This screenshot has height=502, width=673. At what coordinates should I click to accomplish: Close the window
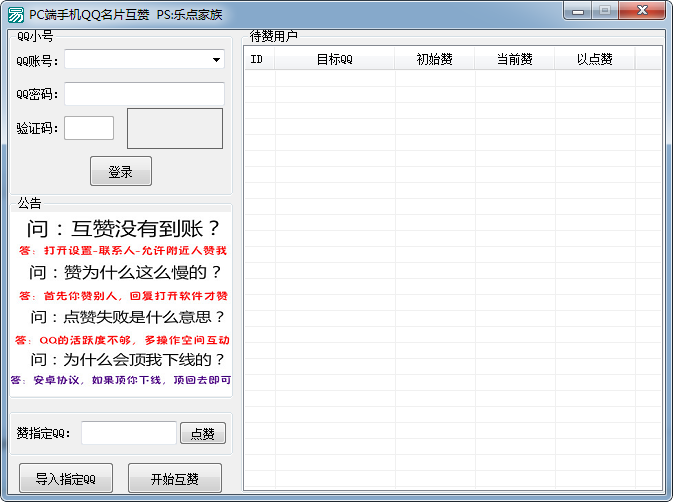[x=642, y=11]
